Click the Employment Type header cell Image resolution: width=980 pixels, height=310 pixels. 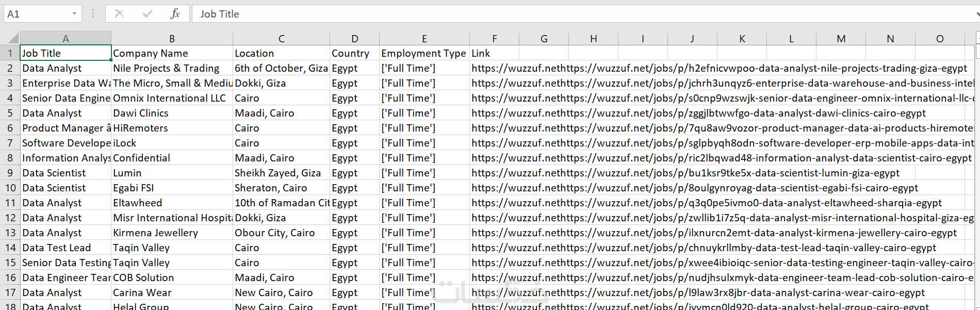click(x=424, y=53)
